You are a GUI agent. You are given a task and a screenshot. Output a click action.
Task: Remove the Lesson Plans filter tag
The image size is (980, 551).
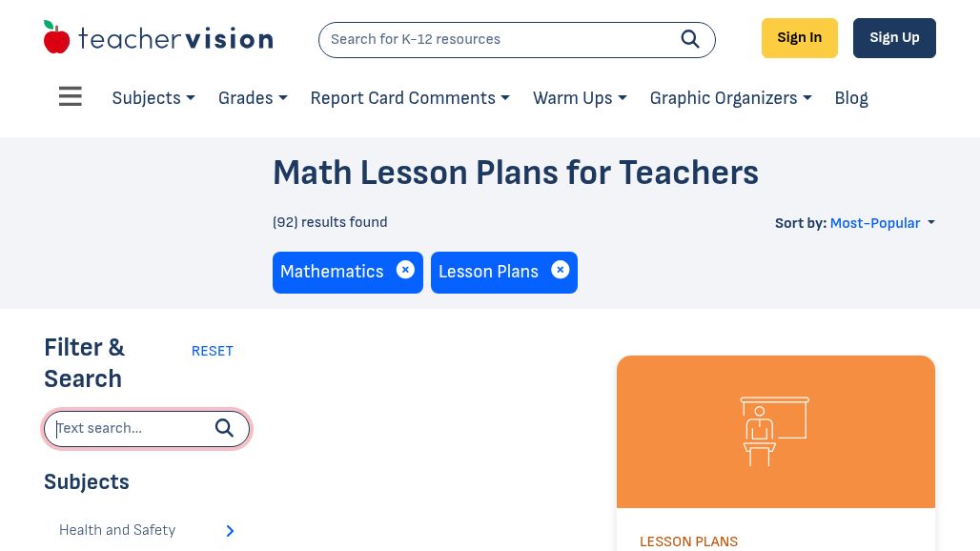tap(560, 269)
